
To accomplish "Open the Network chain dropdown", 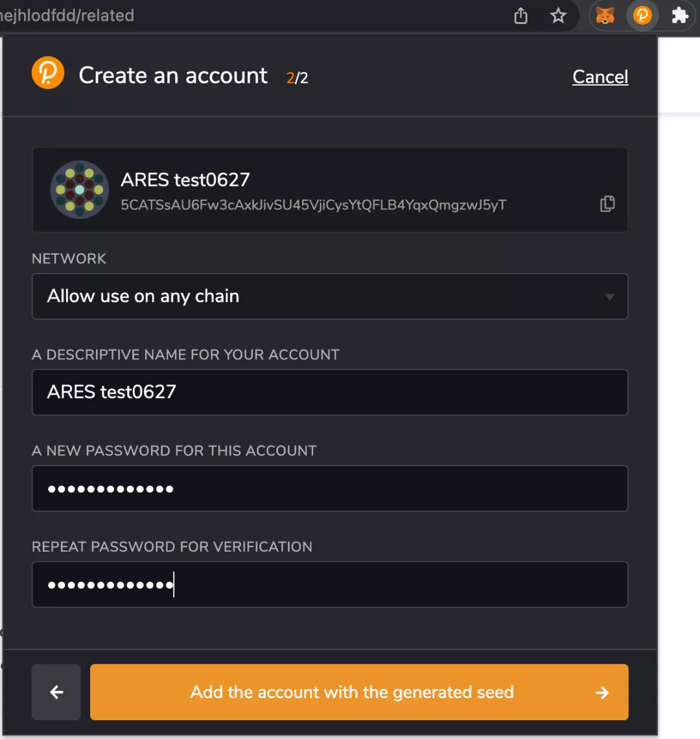I will point(330,296).
